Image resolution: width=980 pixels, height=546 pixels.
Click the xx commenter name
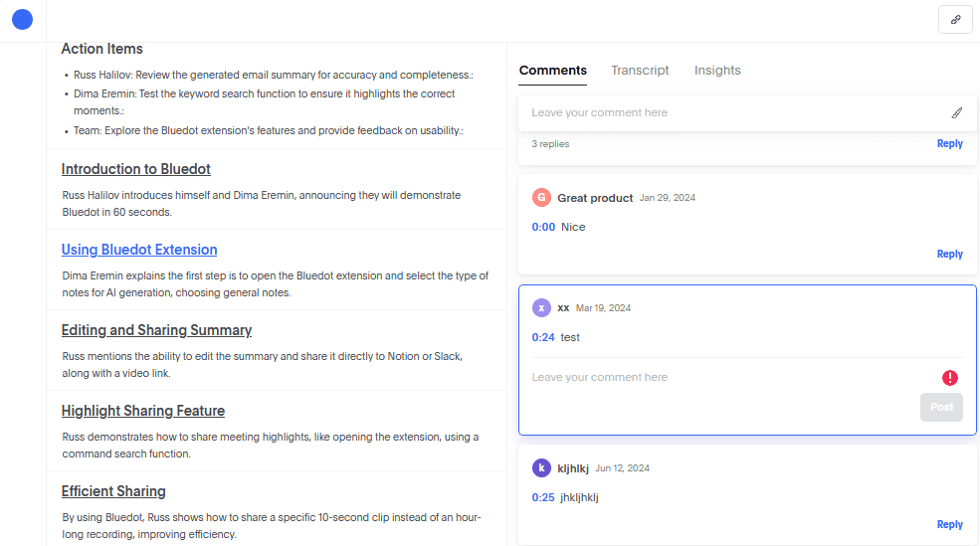563,308
